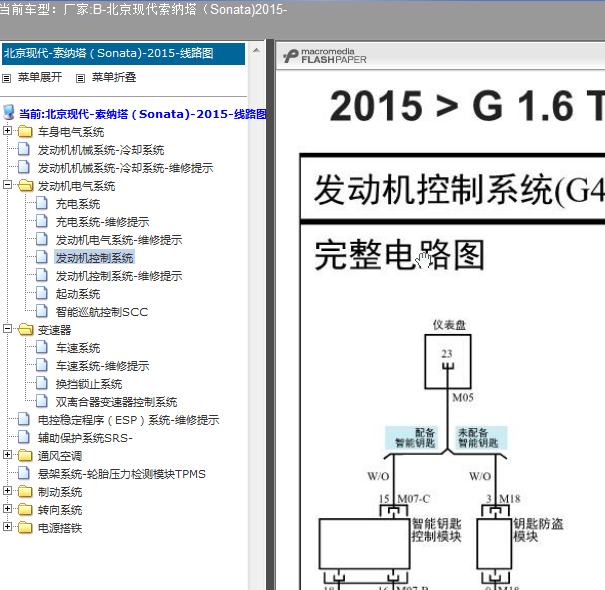605x590 pixels.
Task: Click the 智能钥匙控制模块 box in the diagram
Action: tap(364, 543)
